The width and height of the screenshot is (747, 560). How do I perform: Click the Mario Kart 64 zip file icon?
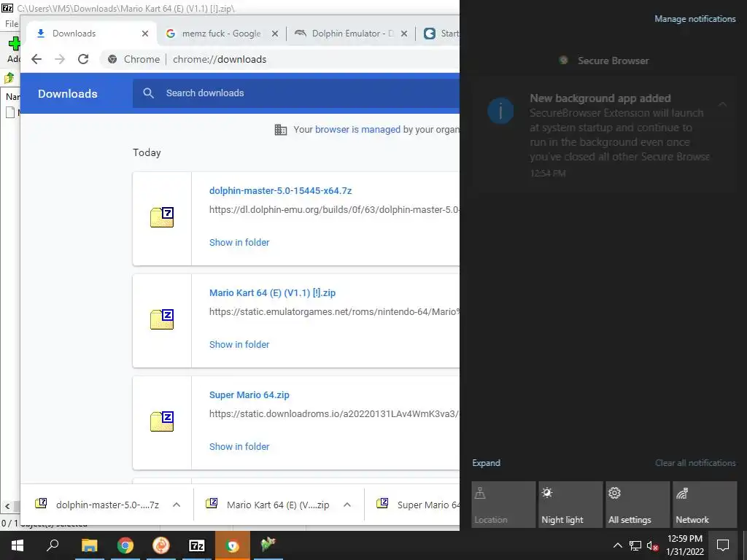(x=162, y=319)
